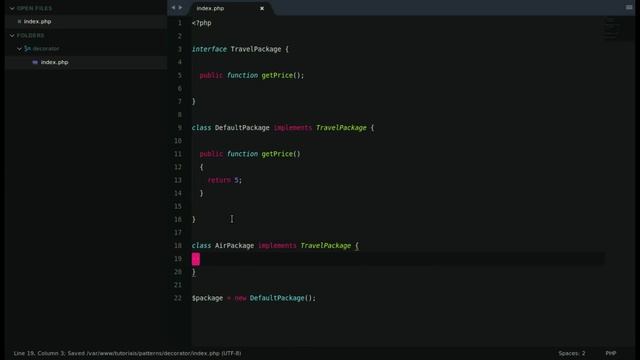Collapse the FOLDERS section
The height and width of the screenshot is (360, 640).
click(x=12, y=36)
